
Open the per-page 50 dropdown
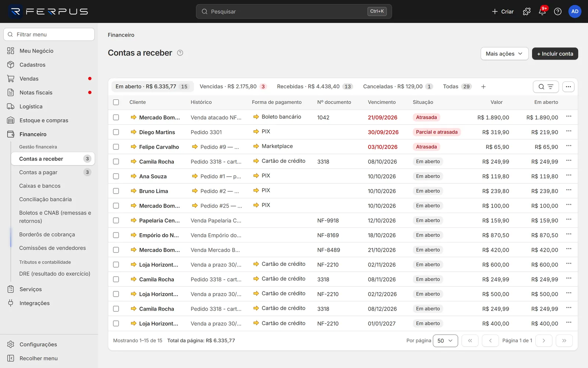445,341
